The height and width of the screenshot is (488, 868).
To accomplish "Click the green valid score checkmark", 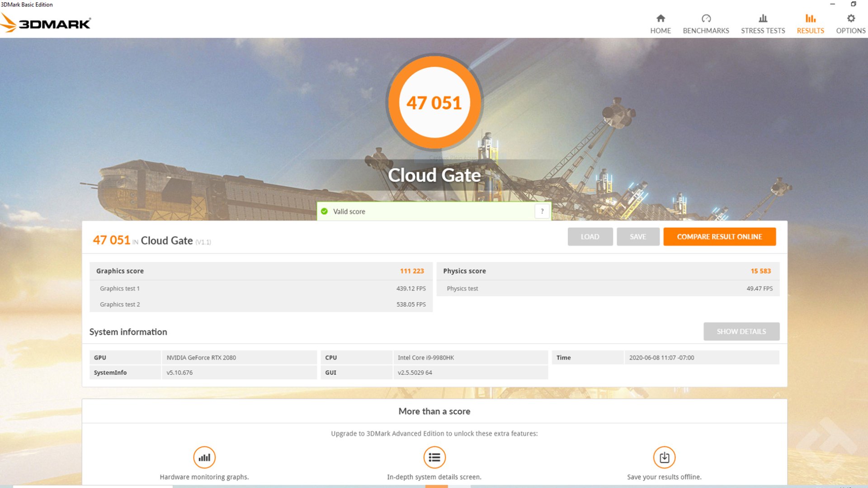I will pyautogui.click(x=324, y=211).
